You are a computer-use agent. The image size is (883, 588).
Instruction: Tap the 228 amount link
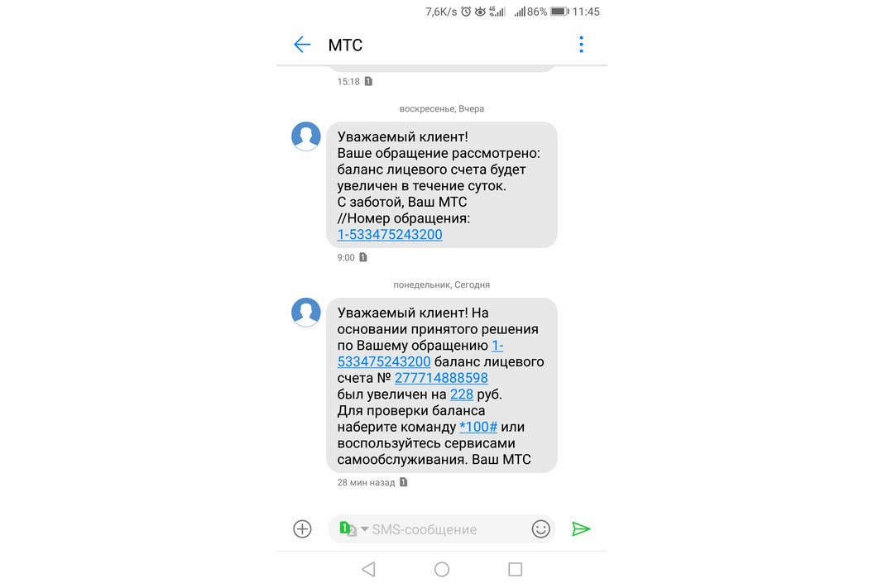(x=461, y=394)
